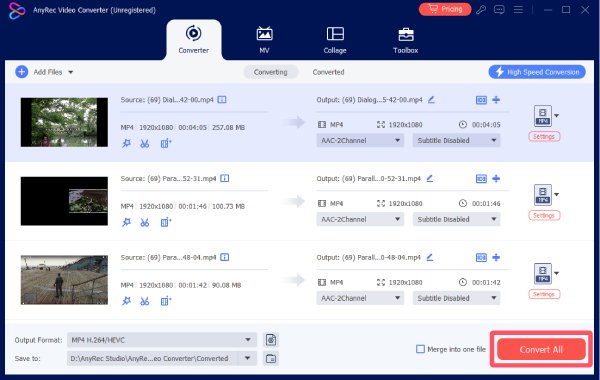Open source info for Para...48-04.mp4
Viewport: 600px width, 380px height.
pyautogui.click(x=225, y=257)
